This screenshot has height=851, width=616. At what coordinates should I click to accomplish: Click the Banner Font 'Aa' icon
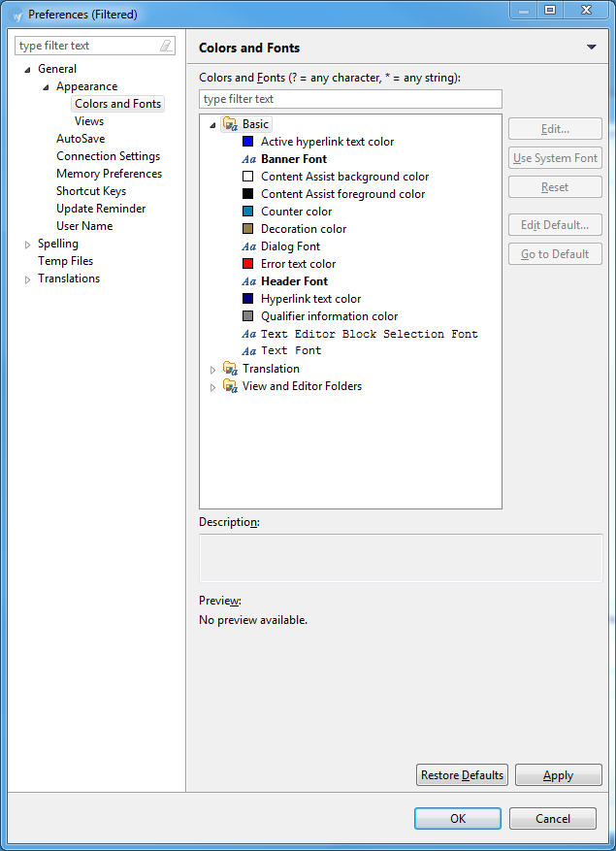click(x=248, y=159)
